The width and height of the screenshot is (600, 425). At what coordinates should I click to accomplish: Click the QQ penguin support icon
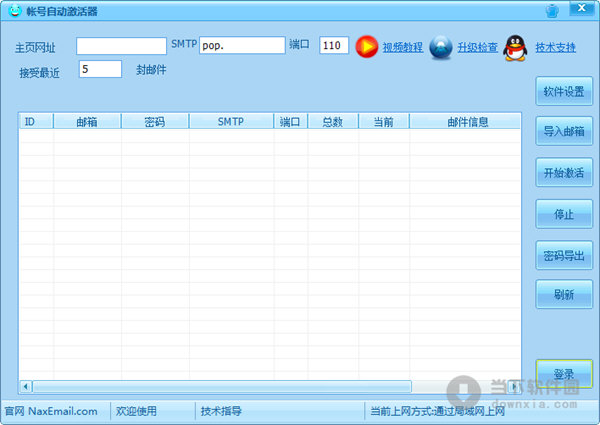pos(515,48)
